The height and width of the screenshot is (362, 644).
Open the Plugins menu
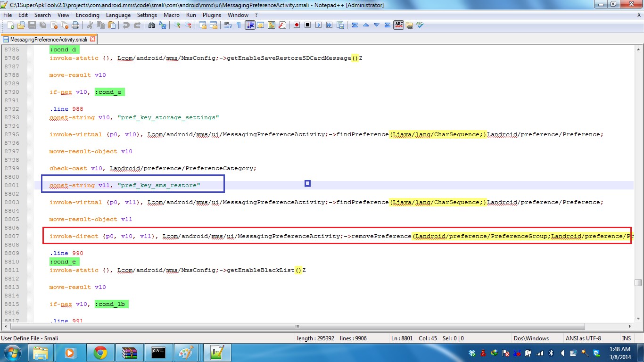212,15
